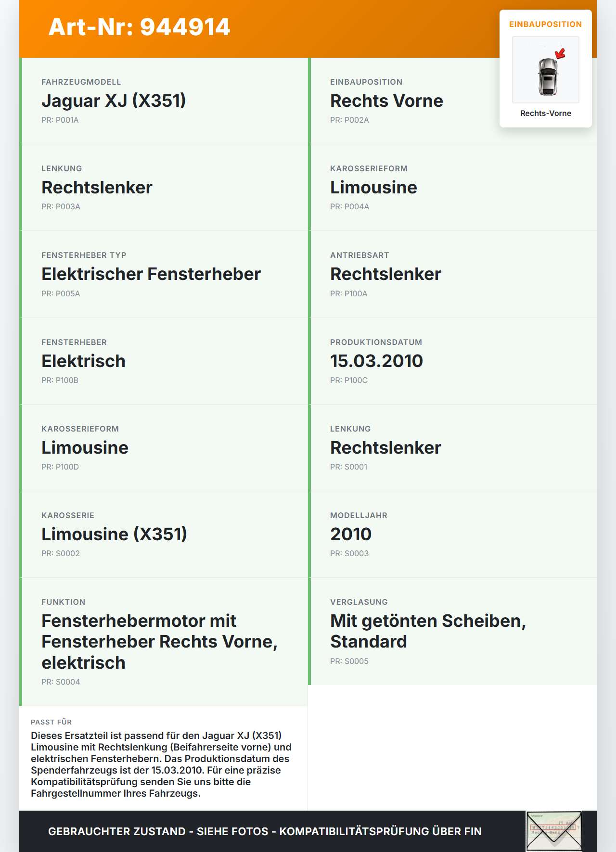
Task: Select the Antriebsart Rechtslenker card
Action: 452,274
